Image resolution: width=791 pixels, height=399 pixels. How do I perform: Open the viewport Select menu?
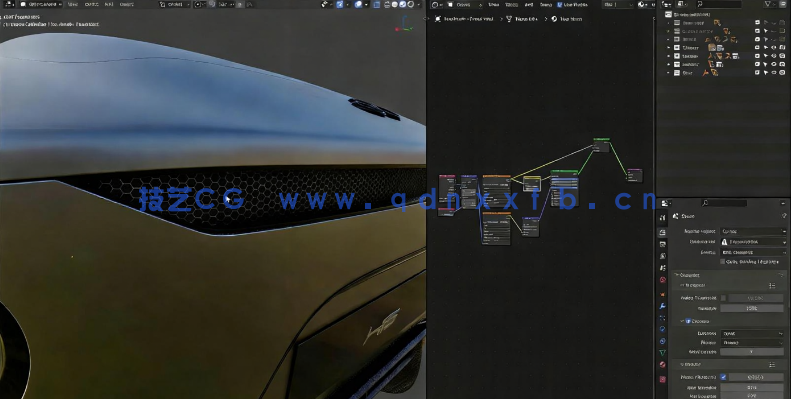click(x=91, y=4)
